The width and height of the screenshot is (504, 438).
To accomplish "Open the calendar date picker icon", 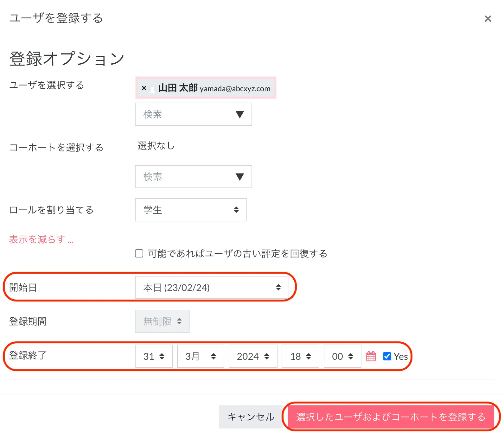I will tap(371, 356).
